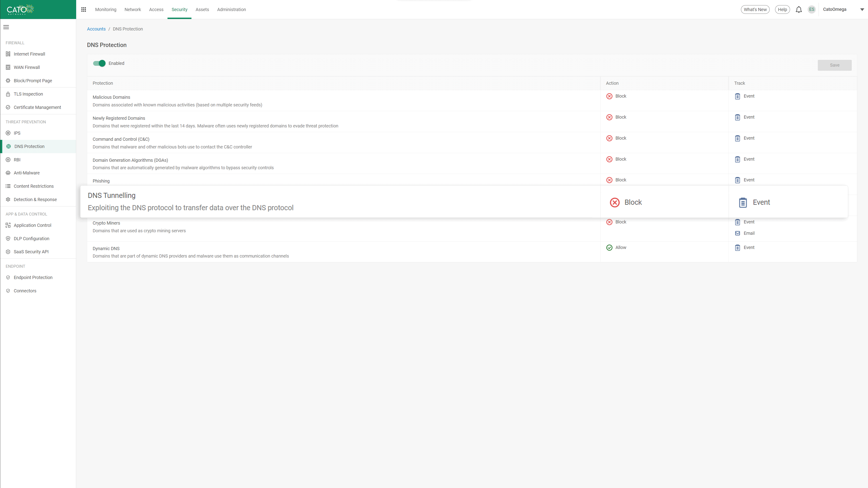Click Email track icon for Crypto Miners
Viewport: 868px width, 488px height.
point(738,233)
